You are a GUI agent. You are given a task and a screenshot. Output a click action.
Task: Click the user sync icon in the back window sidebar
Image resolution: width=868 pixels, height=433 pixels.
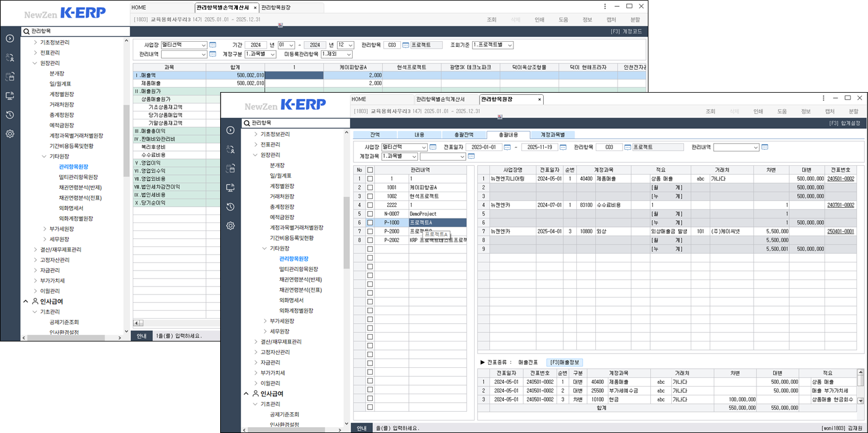pos(10,57)
